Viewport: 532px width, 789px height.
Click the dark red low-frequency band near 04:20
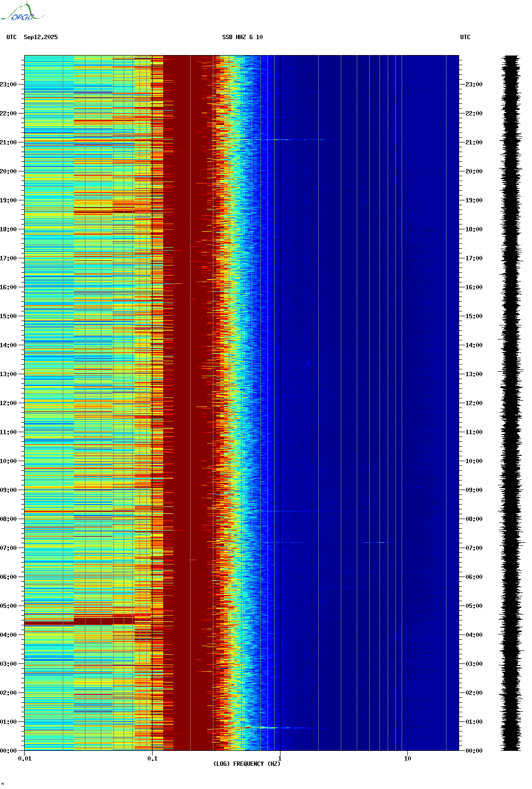point(80,622)
